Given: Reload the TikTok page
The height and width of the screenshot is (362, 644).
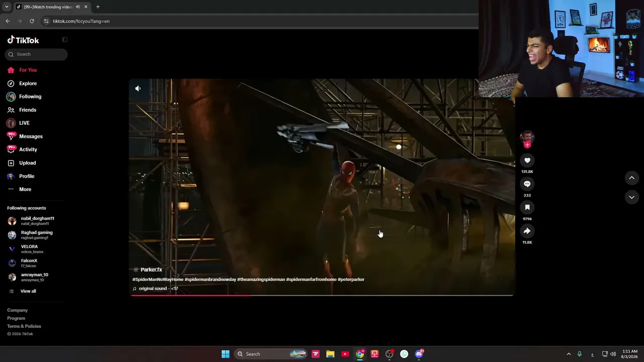Looking at the screenshot, I should (32, 21).
